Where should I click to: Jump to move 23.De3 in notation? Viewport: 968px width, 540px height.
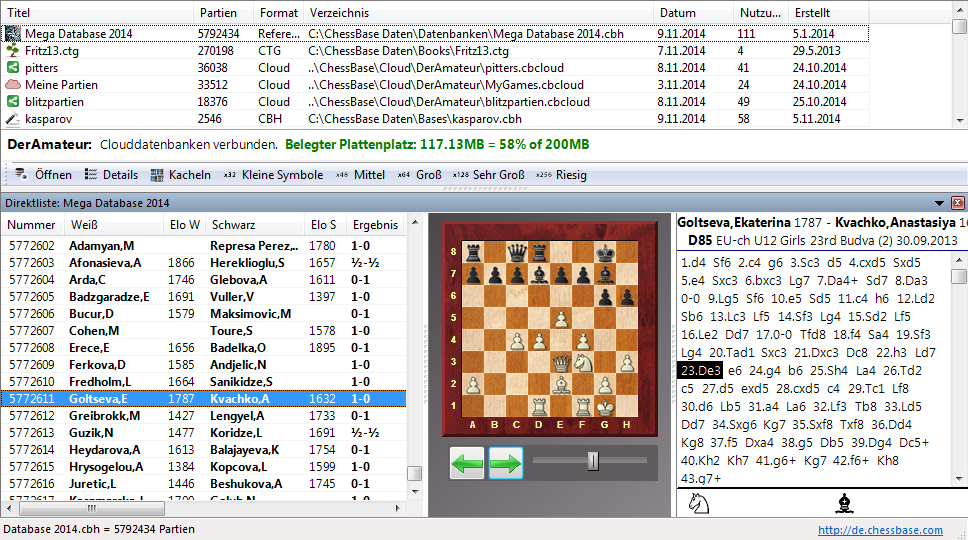click(700, 370)
